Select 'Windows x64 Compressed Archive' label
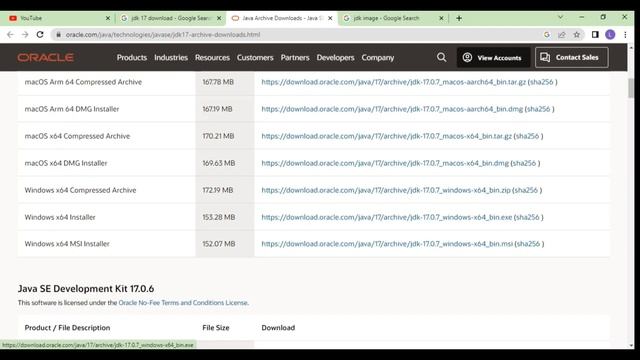This screenshot has height=360, width=640. 80,190
